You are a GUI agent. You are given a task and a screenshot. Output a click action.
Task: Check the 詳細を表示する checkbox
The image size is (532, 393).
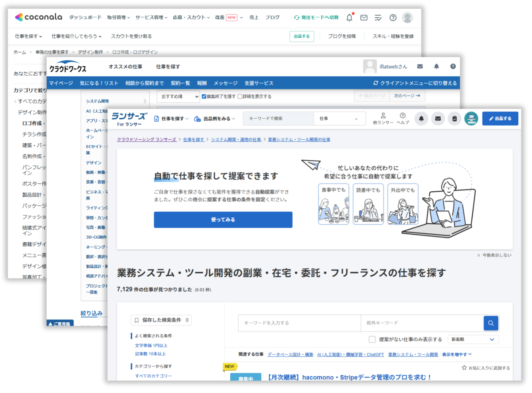240,96
